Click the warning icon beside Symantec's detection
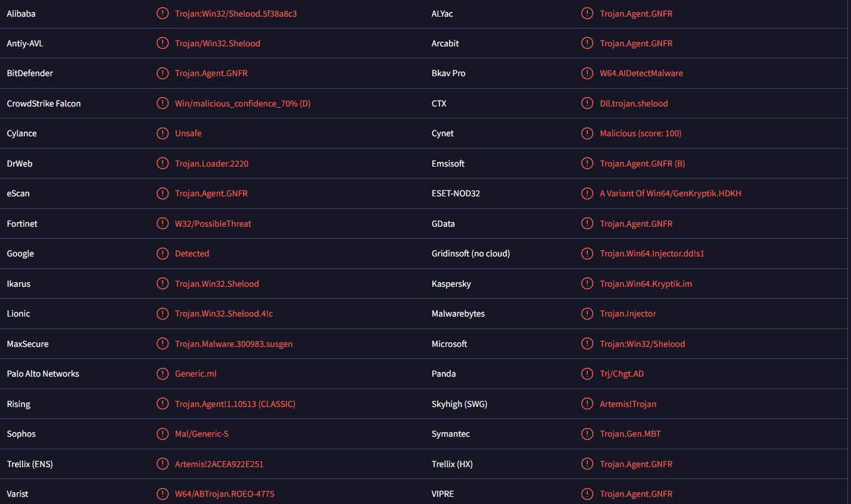 (587, 434)
